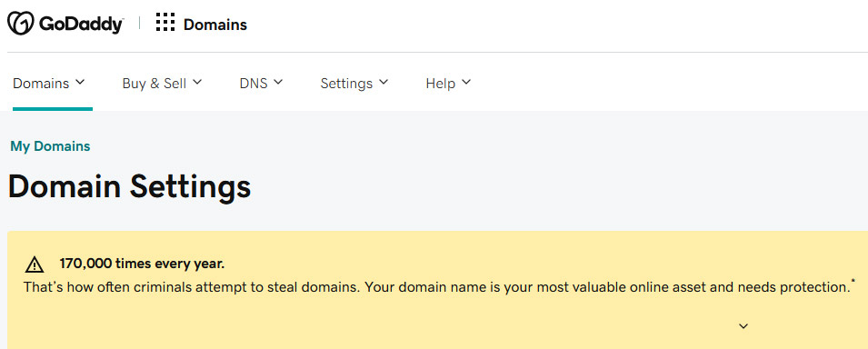Click the 'criminals attempt to steal domains' sentence
Screen dimensions: 868x349
click(x=439, y=287)
